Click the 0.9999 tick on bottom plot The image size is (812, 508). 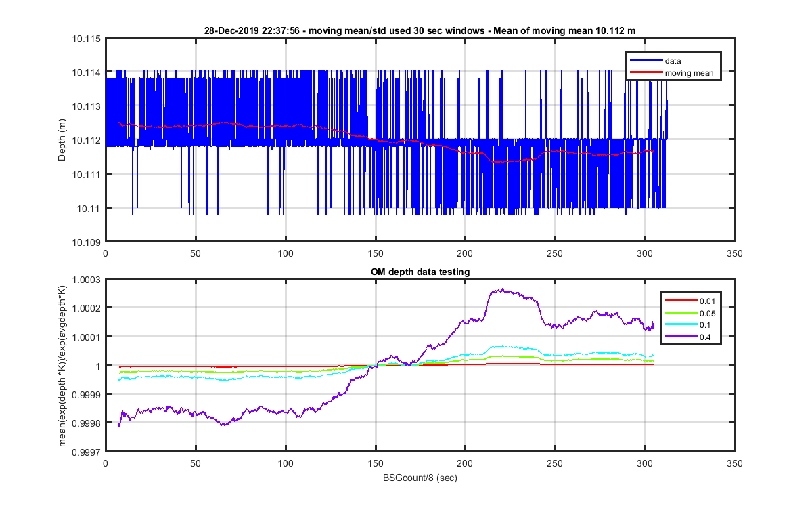click(87, 394)
